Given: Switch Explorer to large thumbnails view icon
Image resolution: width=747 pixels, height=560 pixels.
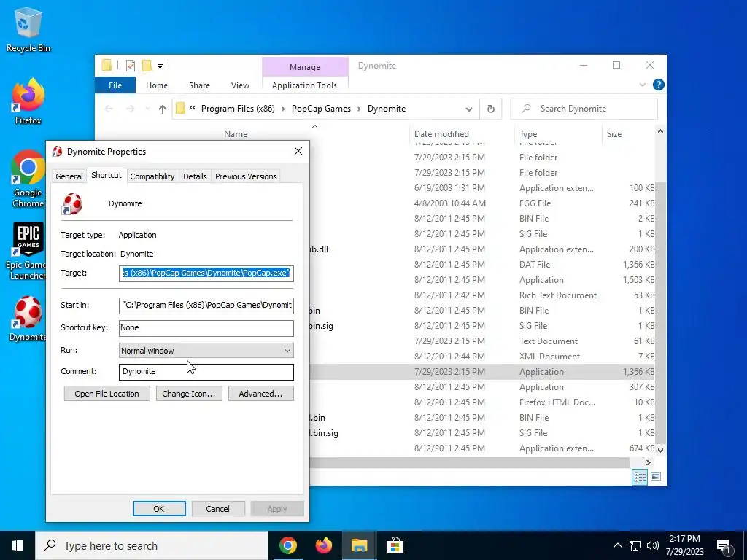Looking at the screenshot, I should (656, 477).
